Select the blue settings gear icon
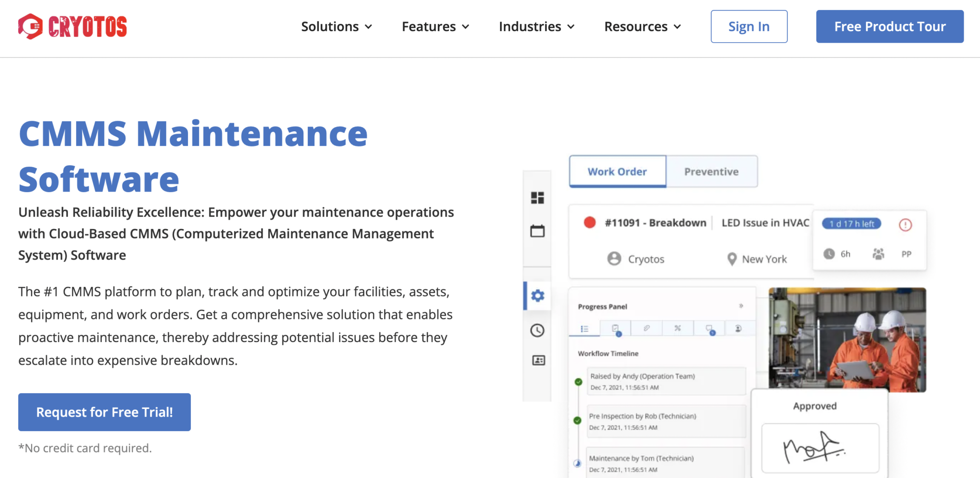This screenshot has height=478, width=980. [538, 296]
